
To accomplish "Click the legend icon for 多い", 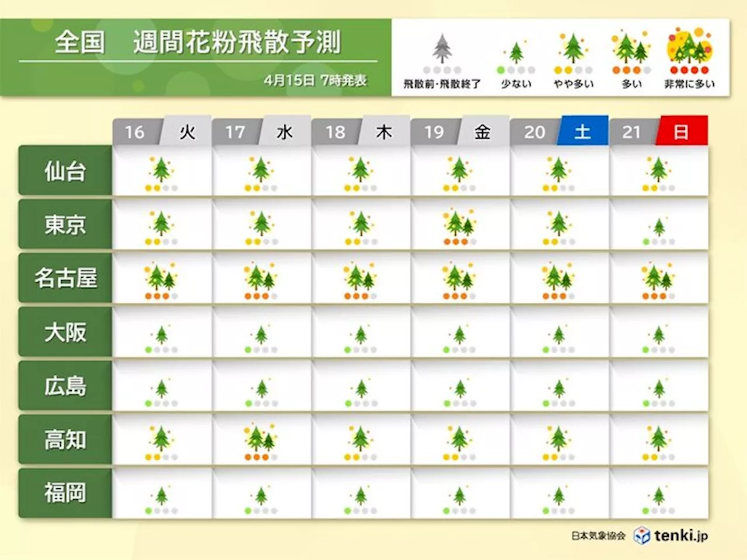I will click(631, 52).
